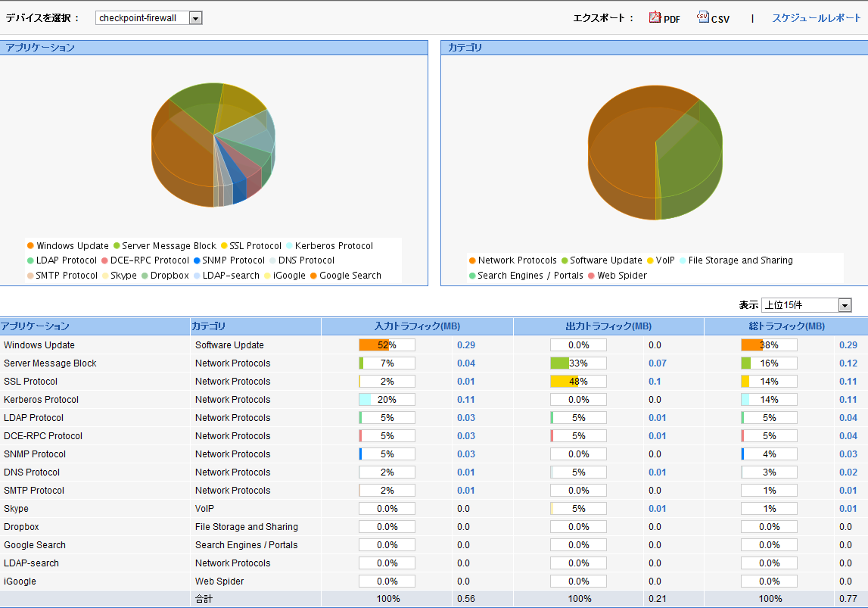This screenshot has width=868, height=608.
Task: Click the CSV export icon
Action: pos(703,17)
